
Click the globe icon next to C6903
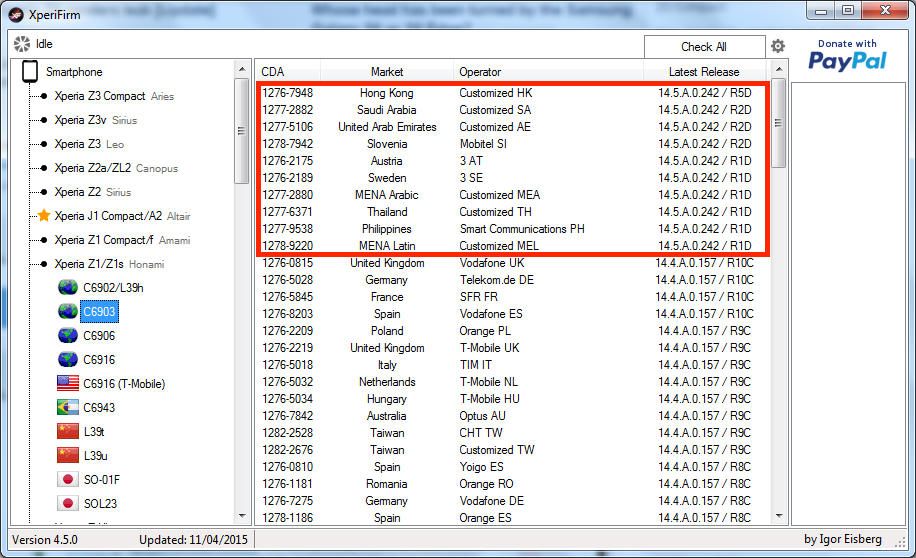pos(68,311)
